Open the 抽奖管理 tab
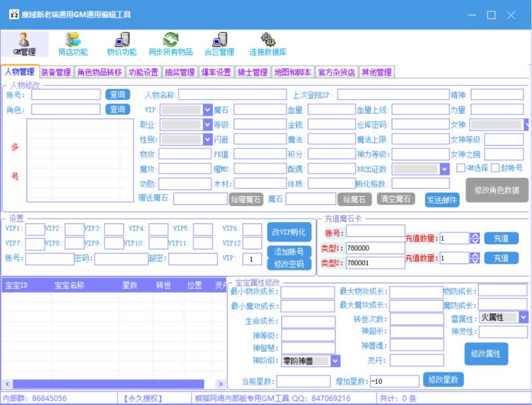The image size is (532, 405). pyautogui.click(x=180, y=72)
